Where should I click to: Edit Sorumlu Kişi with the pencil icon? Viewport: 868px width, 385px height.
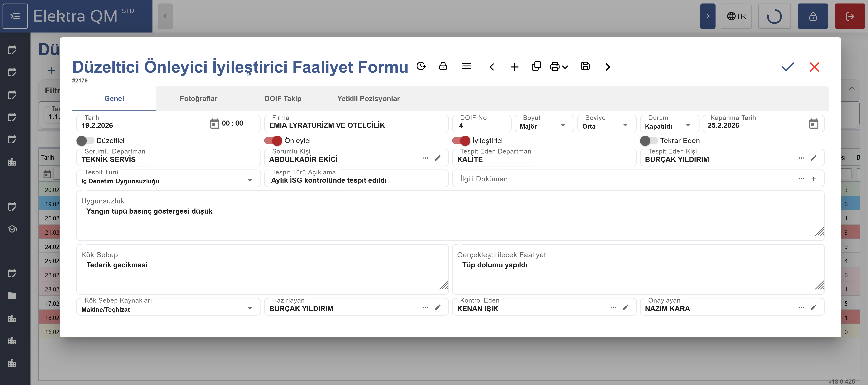click(x=438, y=158)
